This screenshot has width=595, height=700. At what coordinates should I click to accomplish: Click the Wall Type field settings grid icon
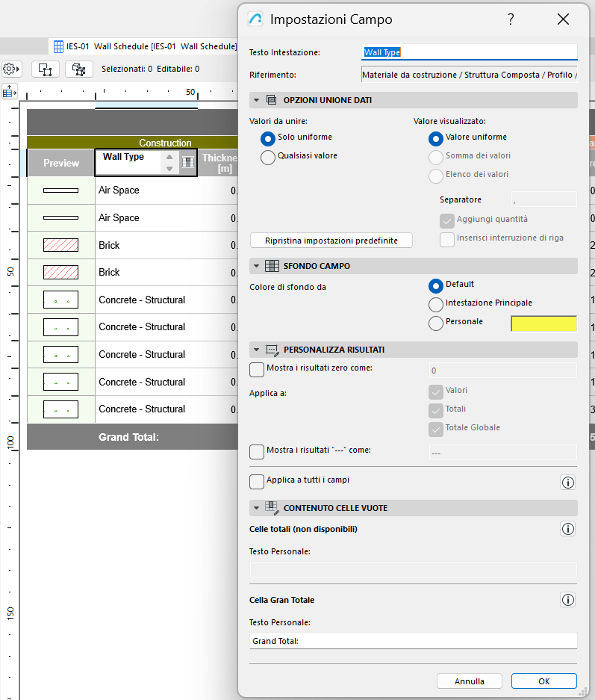pyautogui.click(x=188, y=163)
